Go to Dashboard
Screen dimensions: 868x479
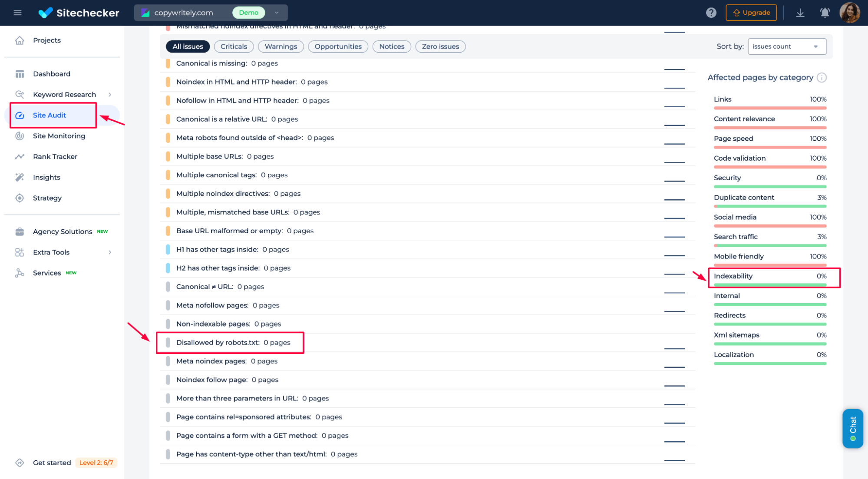(52, 74)
